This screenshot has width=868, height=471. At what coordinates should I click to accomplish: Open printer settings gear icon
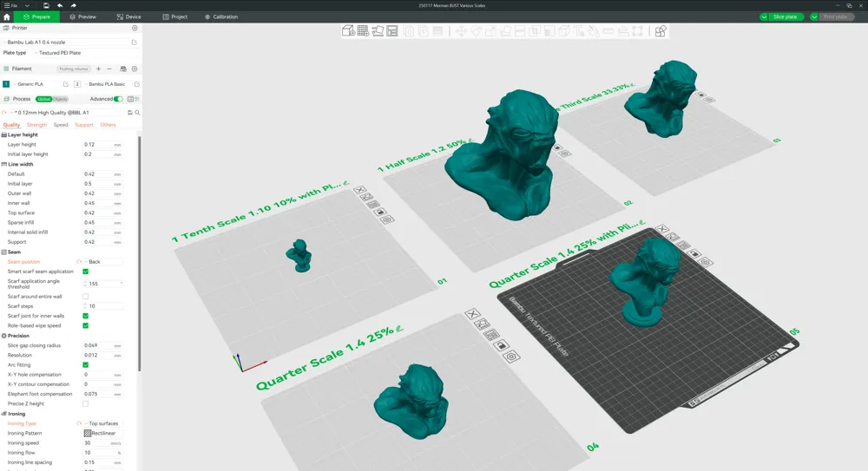tap(135, 28)
